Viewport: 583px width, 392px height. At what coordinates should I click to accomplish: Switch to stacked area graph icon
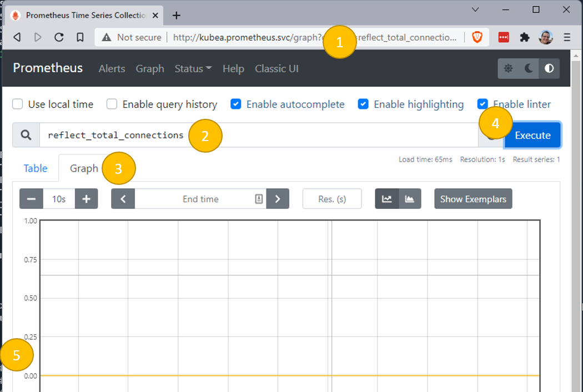(x=410, y=199)
